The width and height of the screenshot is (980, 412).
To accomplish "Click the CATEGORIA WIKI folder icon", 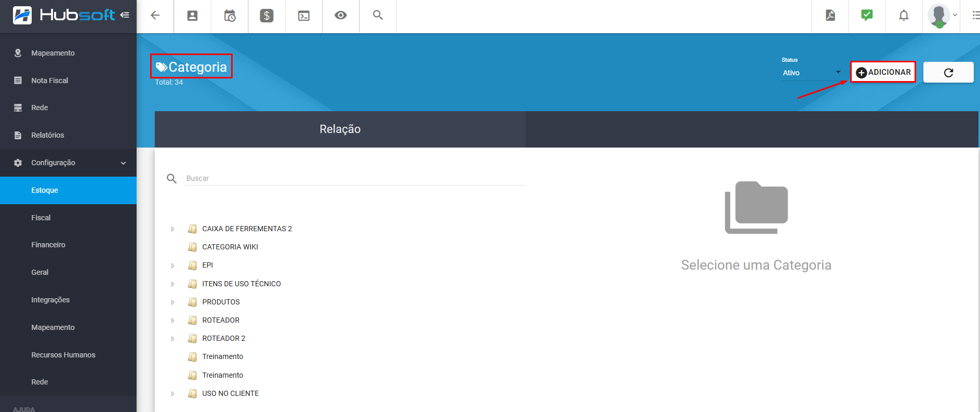I will 193,247.
